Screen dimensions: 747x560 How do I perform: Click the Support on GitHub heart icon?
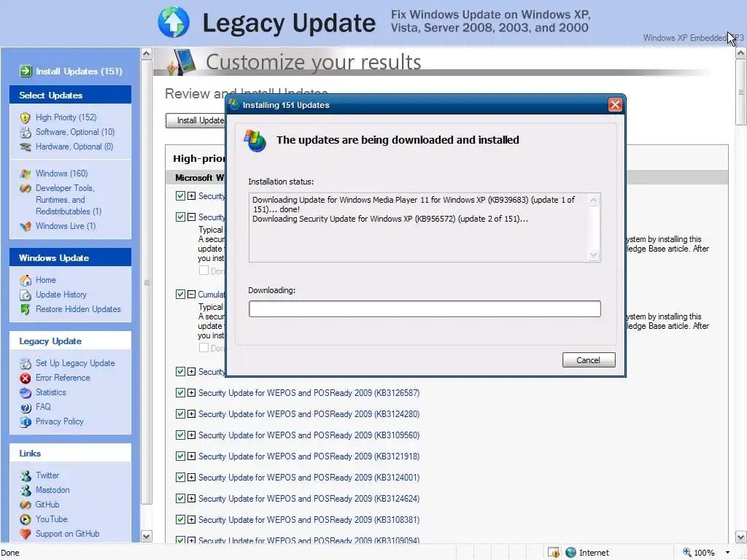26,534
